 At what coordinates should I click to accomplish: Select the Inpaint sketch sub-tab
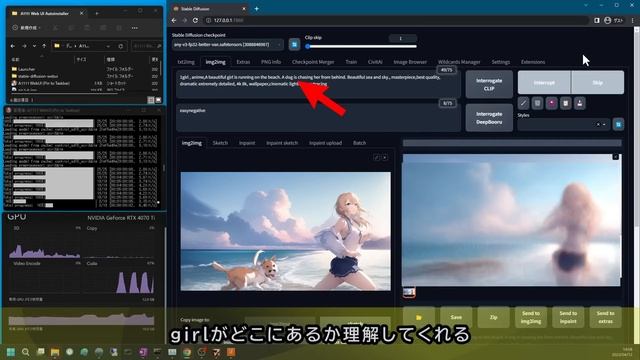[282, 143]
